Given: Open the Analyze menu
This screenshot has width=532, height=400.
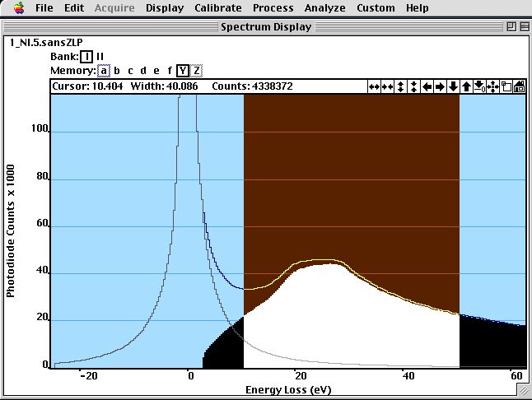Looking at the screenshot, I should coord(324,7).
